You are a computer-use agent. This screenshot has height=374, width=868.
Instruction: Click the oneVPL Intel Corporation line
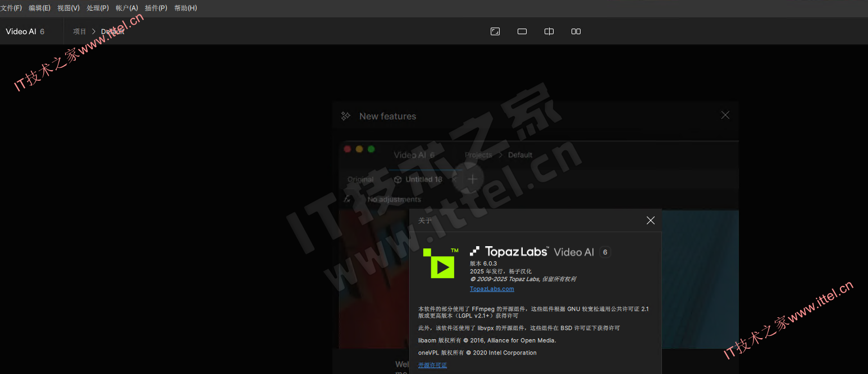click(x=477, y=353)
